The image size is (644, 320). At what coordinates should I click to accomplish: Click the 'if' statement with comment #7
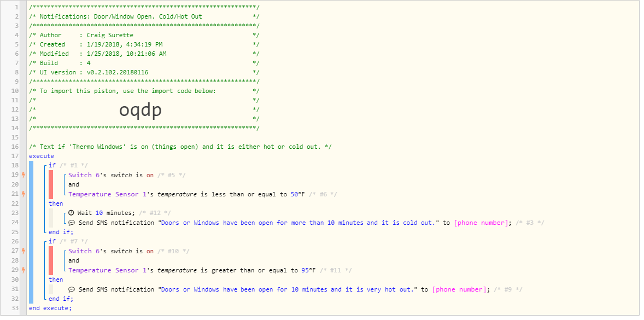point(52,242)
